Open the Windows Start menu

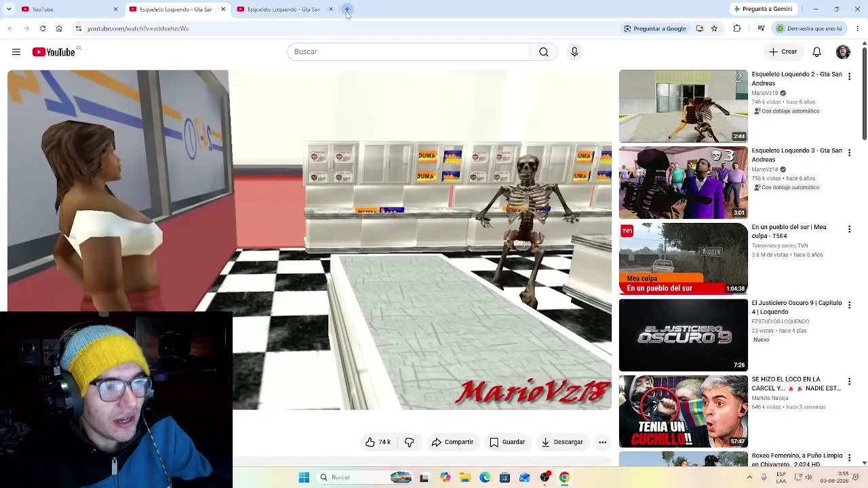[304, 477]
